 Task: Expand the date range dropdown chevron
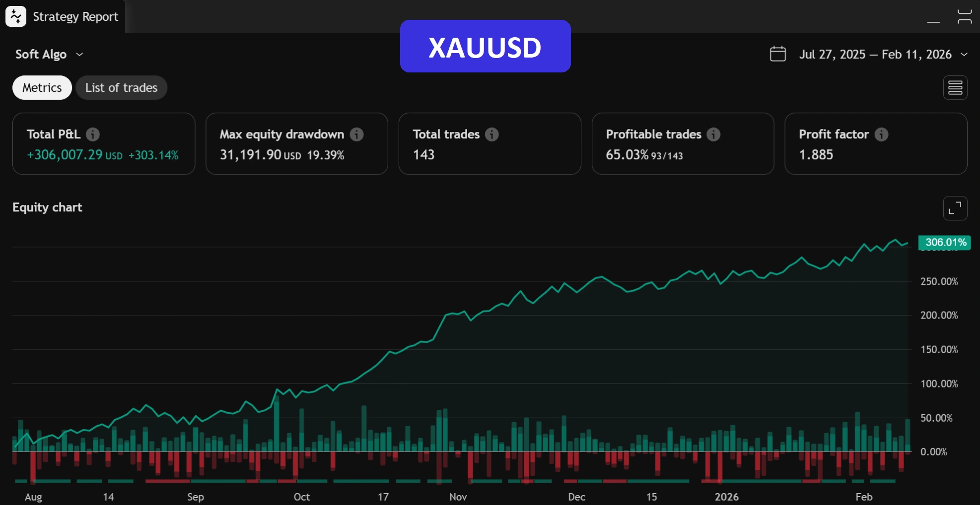click(964, 54)
